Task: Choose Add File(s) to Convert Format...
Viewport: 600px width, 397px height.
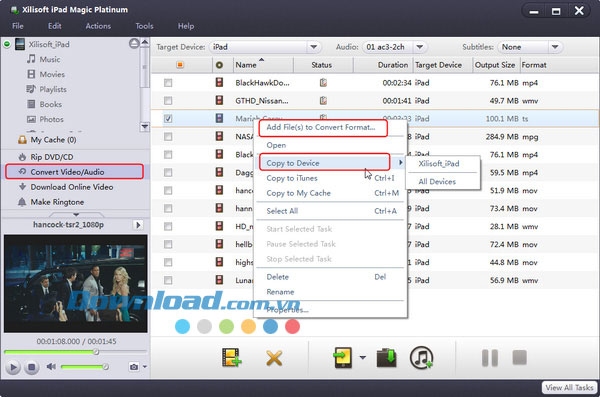Action: tap(323, 127)
